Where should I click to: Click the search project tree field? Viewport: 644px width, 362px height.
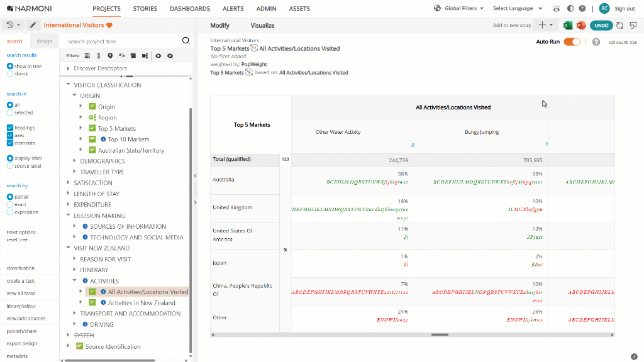123,41
